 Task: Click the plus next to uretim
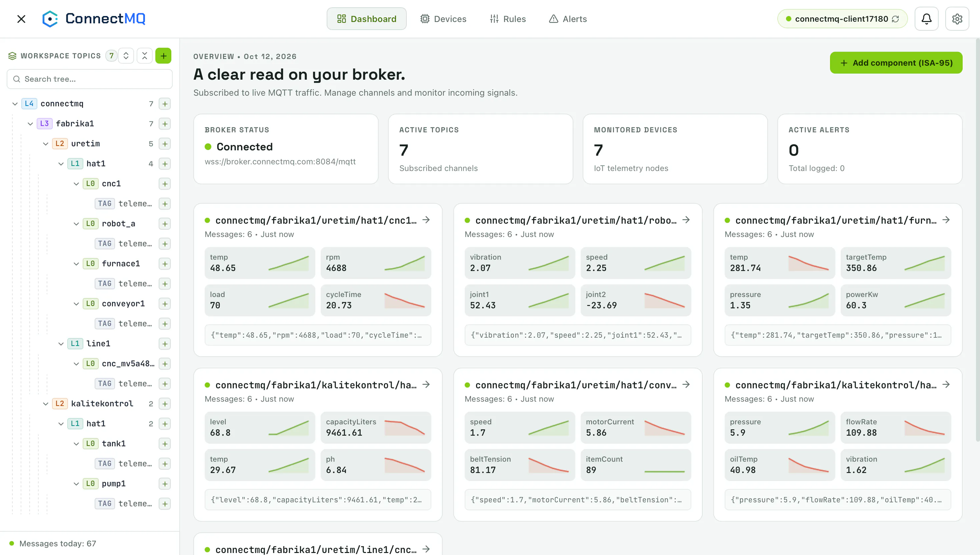pyautogui.click(x=165, y=144)
